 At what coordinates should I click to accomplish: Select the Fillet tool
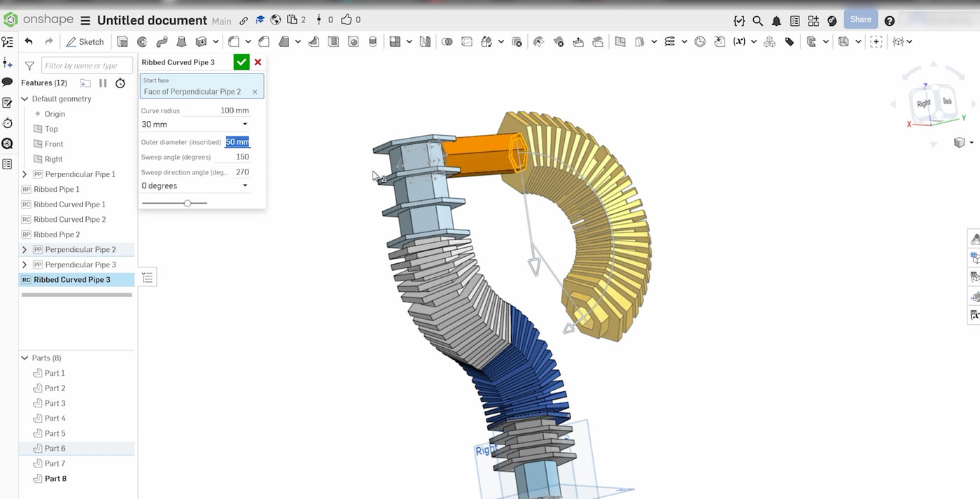coord(234,41)
